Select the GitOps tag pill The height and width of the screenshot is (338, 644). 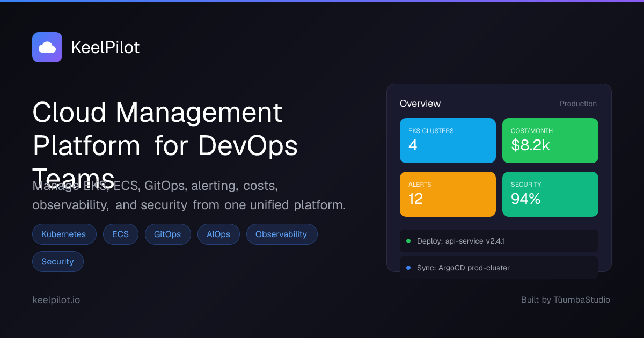pos(168,234)
